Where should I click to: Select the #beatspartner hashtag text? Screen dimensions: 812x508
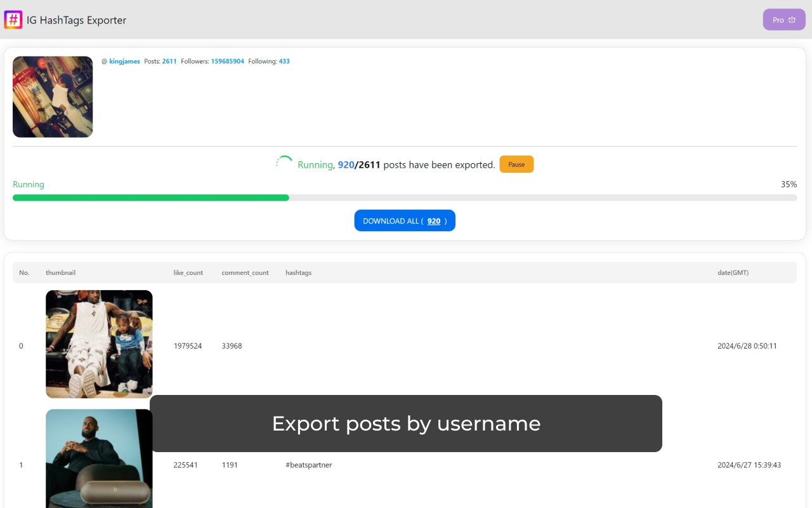tap(309, 465)
